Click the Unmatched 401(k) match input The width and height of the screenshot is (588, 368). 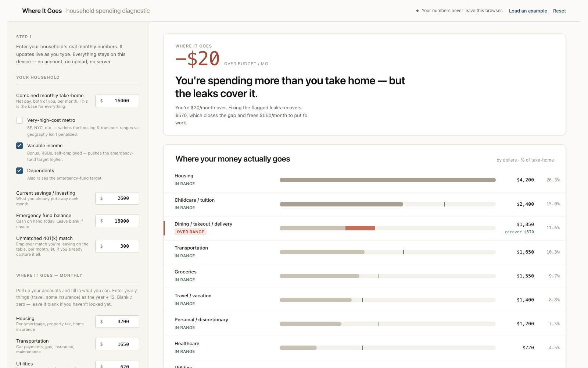pyautogui.click(x=117, y=246)
